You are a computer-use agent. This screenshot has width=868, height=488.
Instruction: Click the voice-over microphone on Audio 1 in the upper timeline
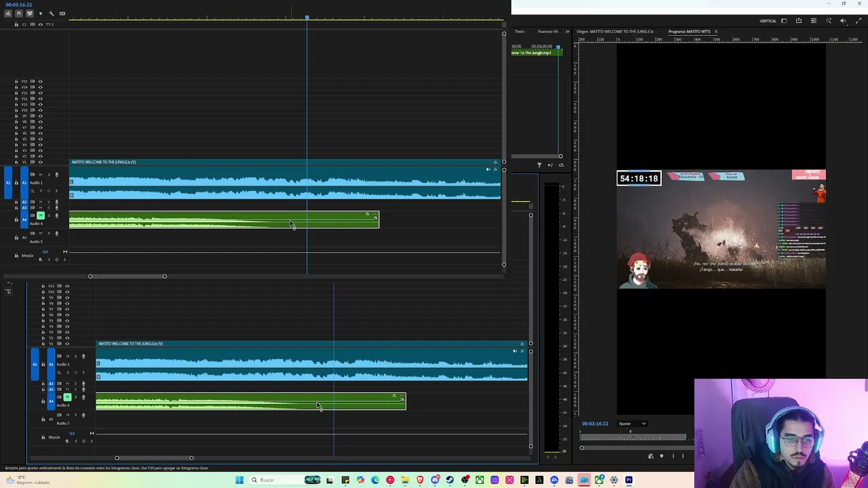coord(56,175)
